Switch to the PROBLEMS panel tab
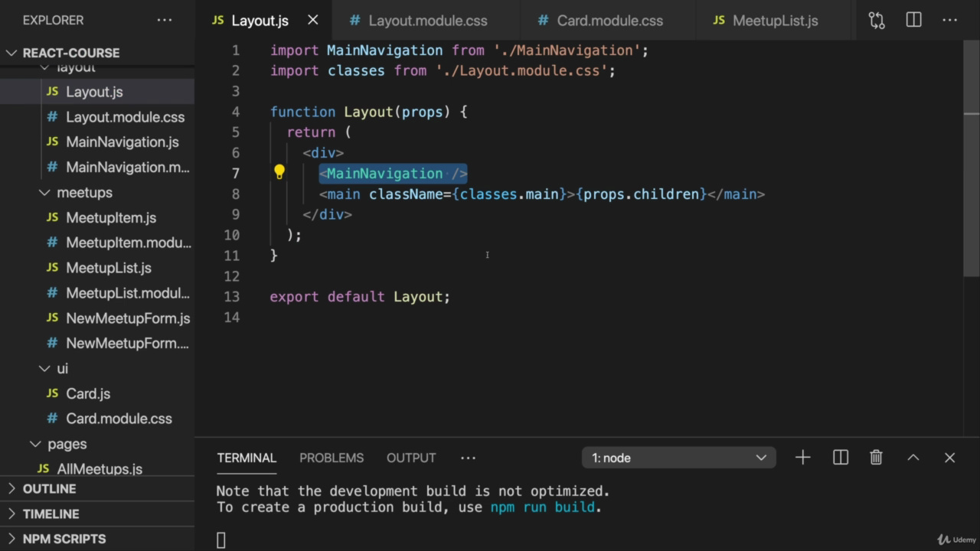Image resolution: width=980 pixels, height=551 pixels. [332, 458]
